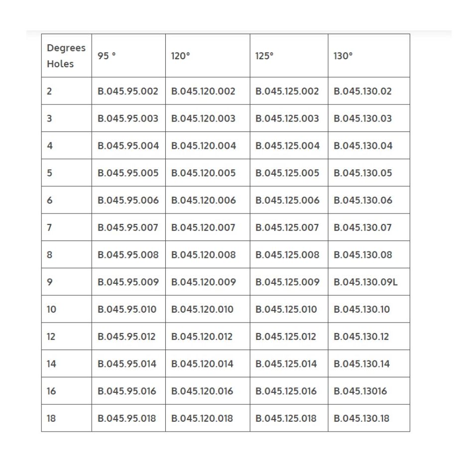Select part number B.045.125.004
The width and height of the screenshot is (476, 458).
point(287,146)
